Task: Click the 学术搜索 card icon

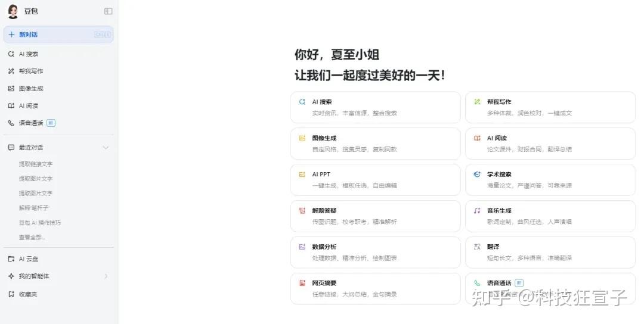Action: click(477, 175)
